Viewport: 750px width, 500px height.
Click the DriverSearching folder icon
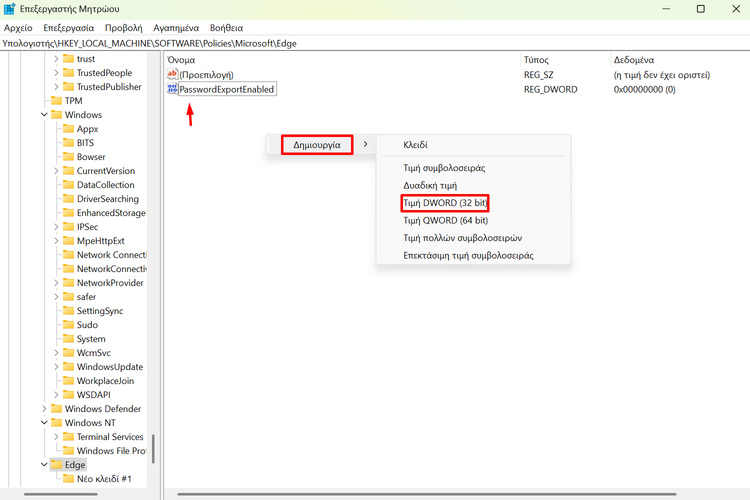point(68,199)
